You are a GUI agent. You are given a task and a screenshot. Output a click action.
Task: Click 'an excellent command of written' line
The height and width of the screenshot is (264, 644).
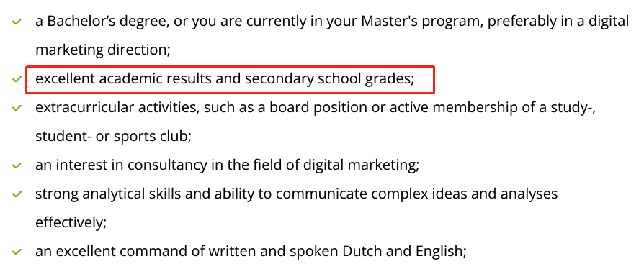251,251
